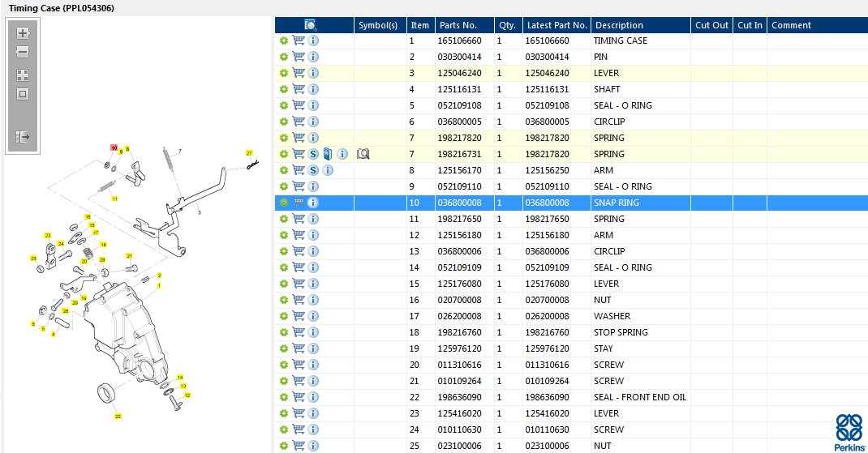
Task: Select the SEAL - FRONT END OIL row
Action: click(639, 397)
